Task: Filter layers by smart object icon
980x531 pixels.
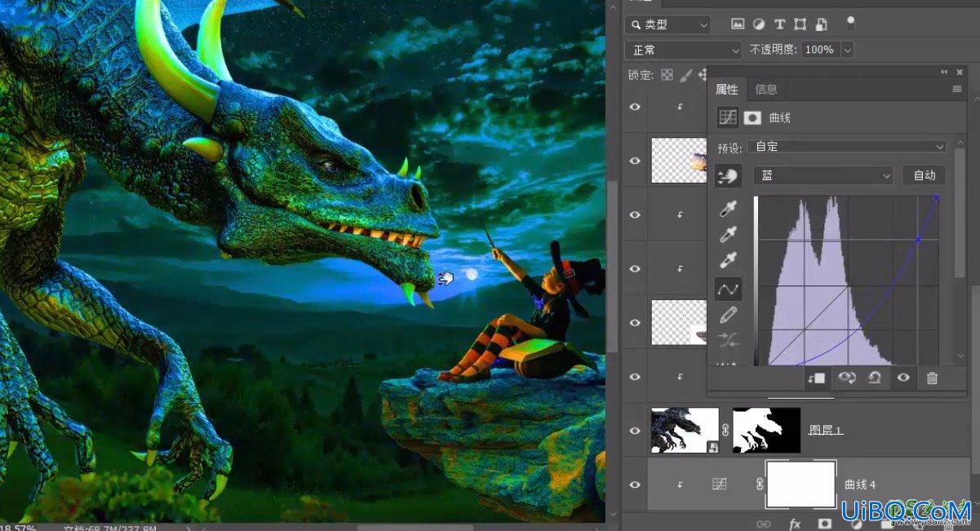Action: (x=821, y=24)
